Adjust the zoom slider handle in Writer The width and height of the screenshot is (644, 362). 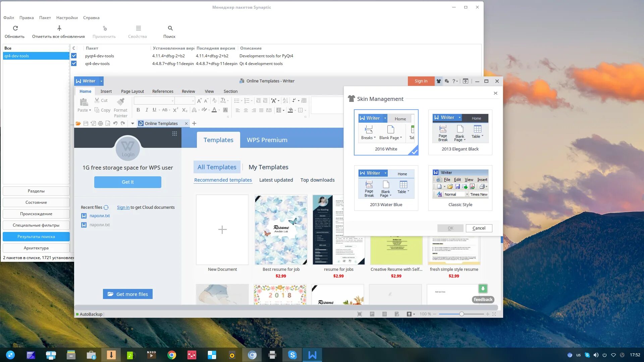tap(462, 314)
